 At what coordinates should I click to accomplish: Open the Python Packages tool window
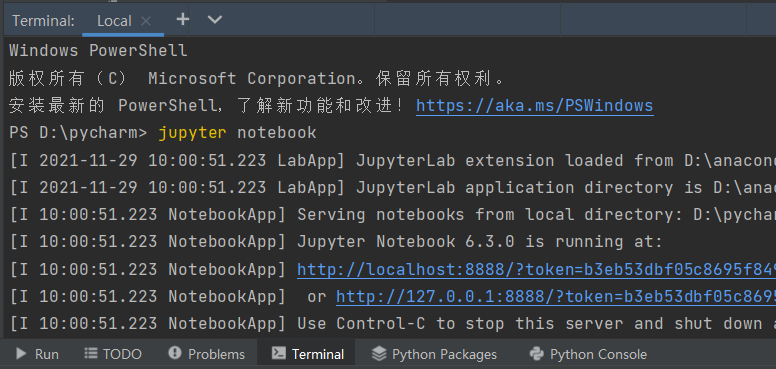[434, 354]
